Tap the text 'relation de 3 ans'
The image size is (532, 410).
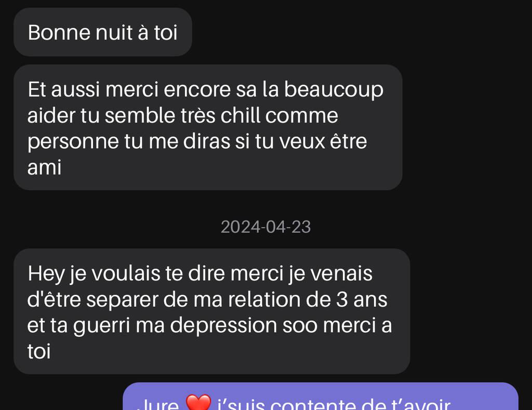(308, 299)
